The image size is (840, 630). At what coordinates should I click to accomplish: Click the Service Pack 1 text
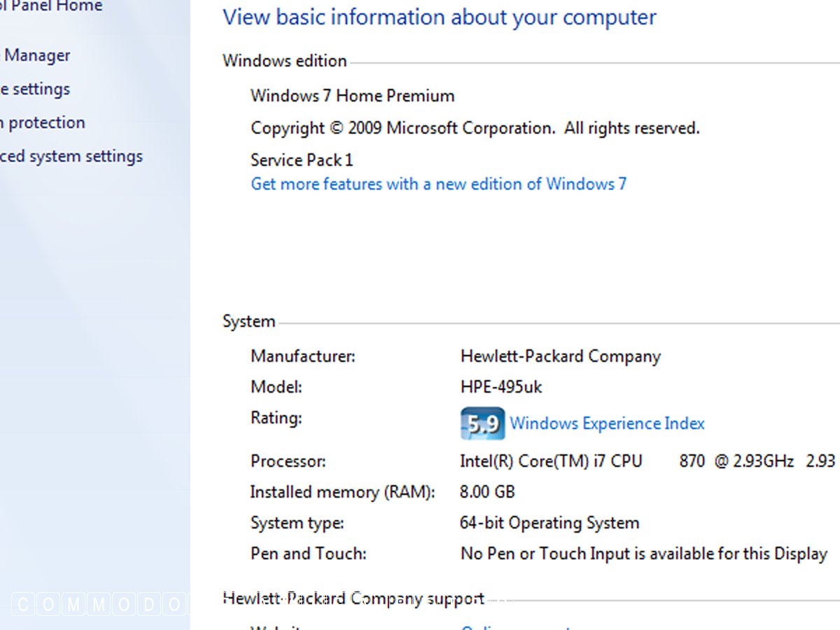[x=302, y=160]
